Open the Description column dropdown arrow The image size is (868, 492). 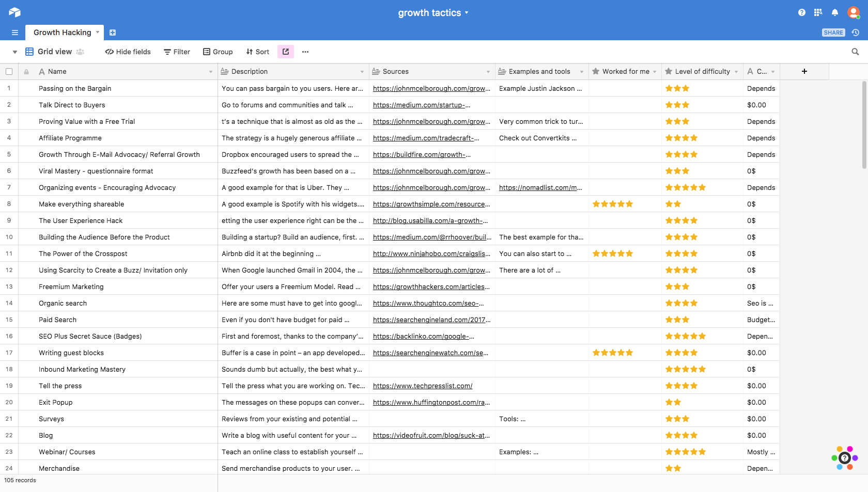coord(362,72)
